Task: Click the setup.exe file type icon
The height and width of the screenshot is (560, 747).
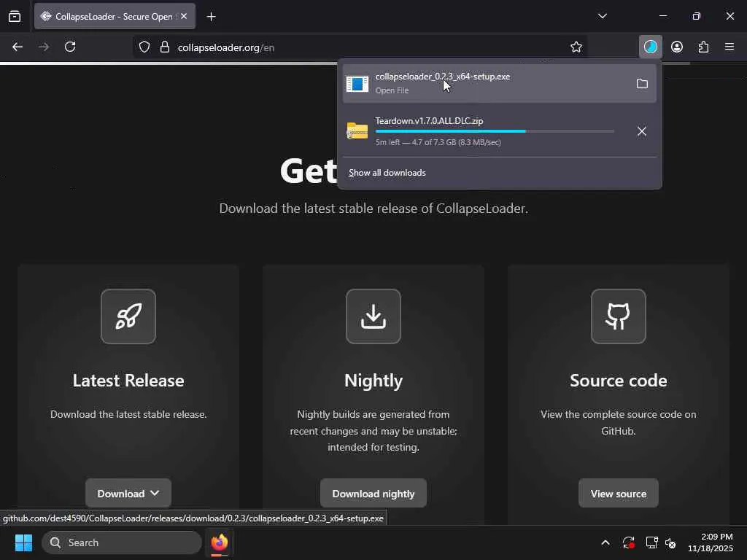Action: (357, 84)
